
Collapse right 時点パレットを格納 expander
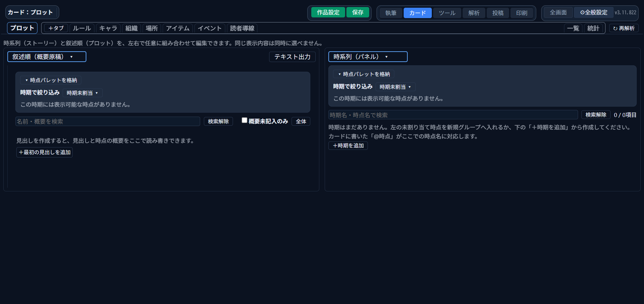click(364, 74)
